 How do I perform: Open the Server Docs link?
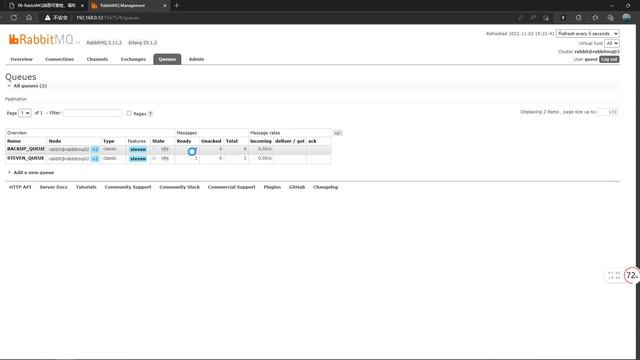coord(53,187)
